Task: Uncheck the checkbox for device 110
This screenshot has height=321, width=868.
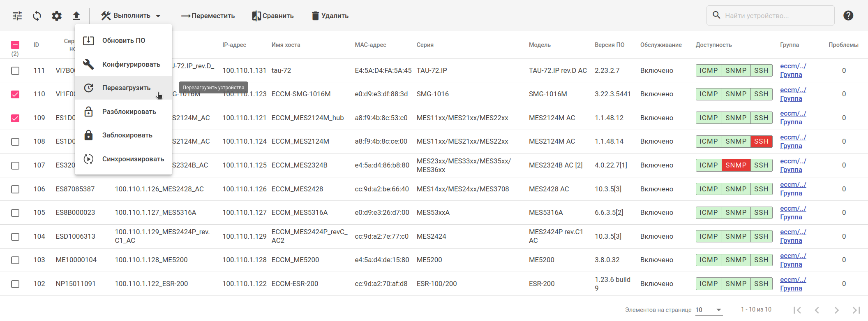Action: (x=15, y=94)
